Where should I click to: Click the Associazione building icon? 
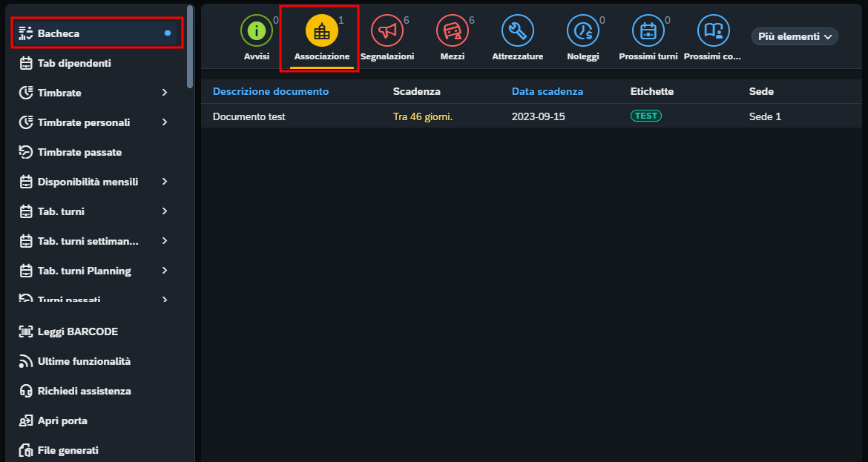[322, 30]
